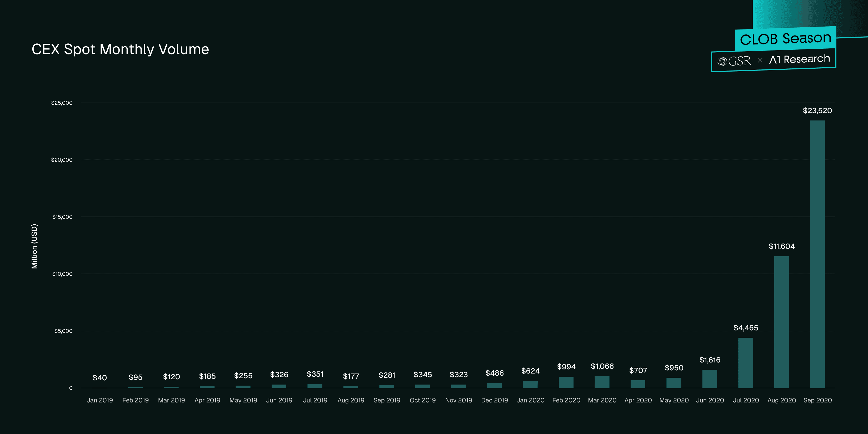Click the Jun 2020 axis label
Screen dimensions: 868x434
710,400
